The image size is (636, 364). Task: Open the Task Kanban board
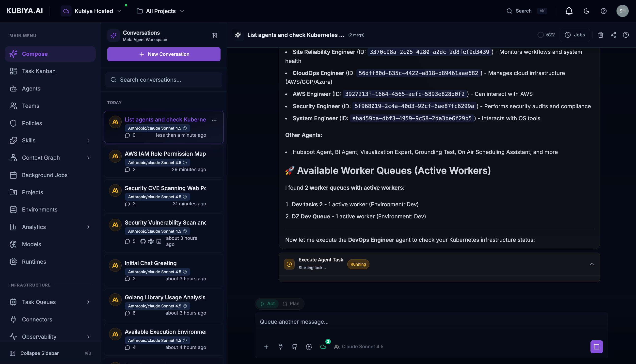pos(38,71)
